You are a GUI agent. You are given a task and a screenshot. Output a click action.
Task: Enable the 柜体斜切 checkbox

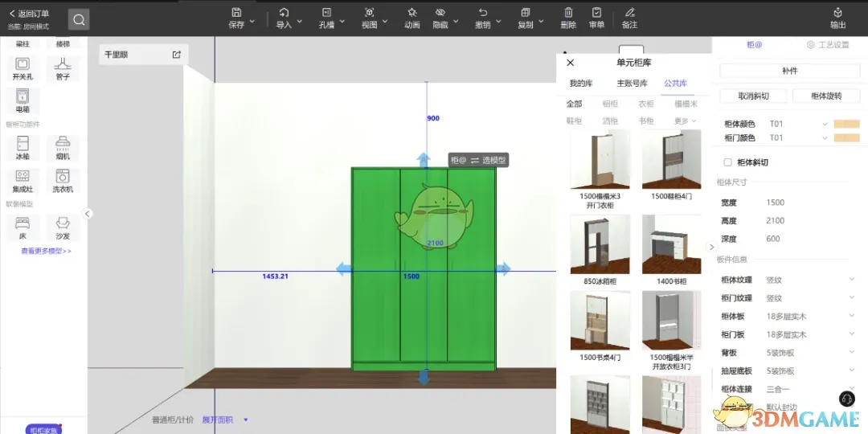pyautogui.click(x=728, y=162)
